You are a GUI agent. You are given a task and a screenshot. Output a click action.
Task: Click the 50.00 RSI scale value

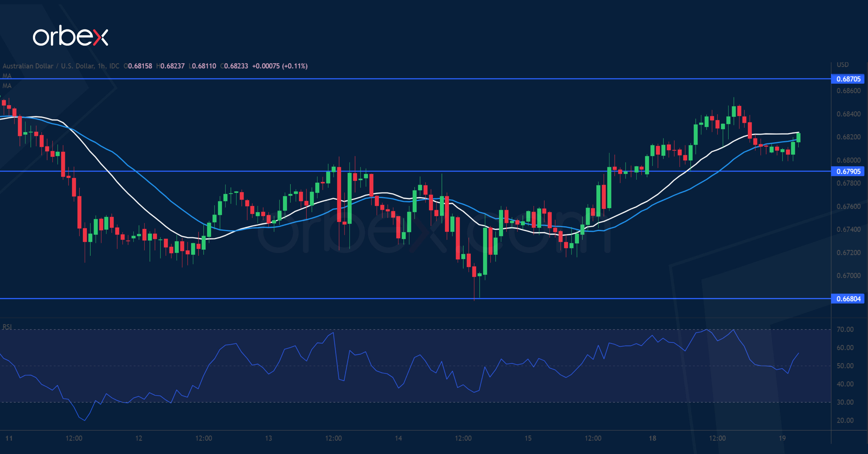845,366
